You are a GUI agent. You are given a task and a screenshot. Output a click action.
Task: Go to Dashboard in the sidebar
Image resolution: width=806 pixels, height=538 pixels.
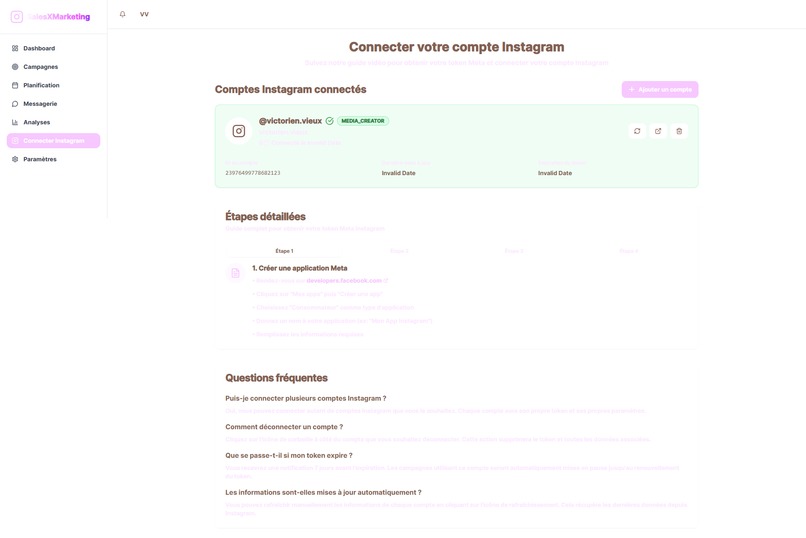coord(53,48)
